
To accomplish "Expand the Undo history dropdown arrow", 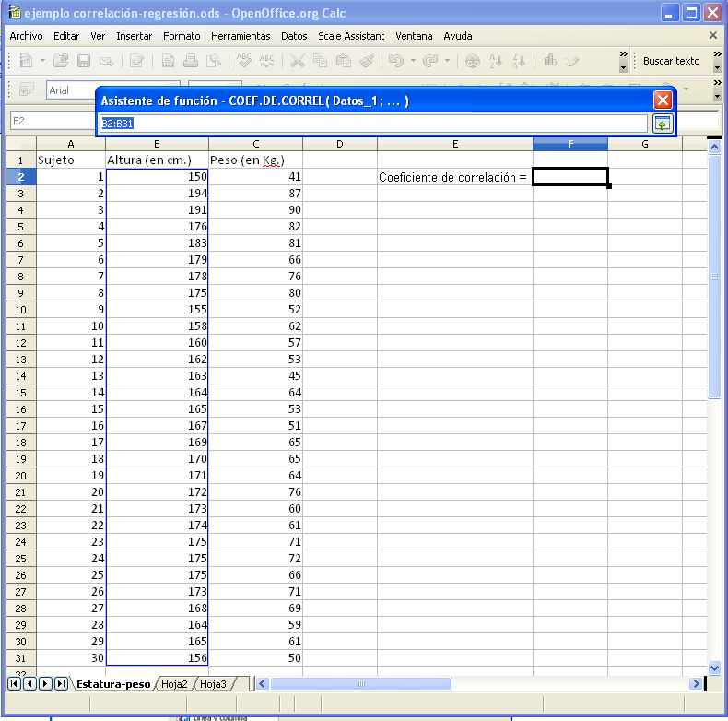I will click(412, 62).
